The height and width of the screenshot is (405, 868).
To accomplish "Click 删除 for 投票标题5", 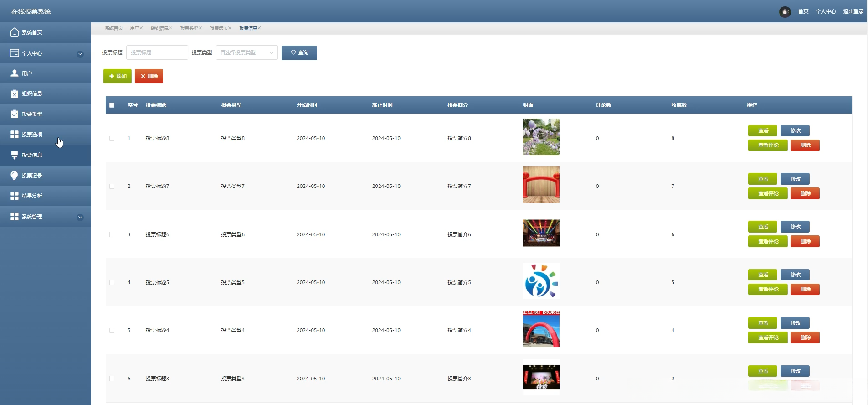I will [805, 289].
